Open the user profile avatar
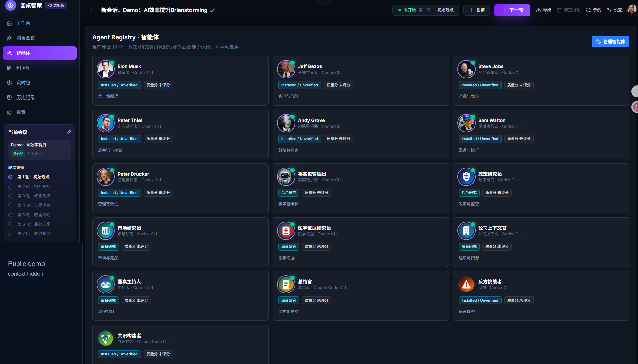Screen dimensions: 638x364 click(632, 10)
